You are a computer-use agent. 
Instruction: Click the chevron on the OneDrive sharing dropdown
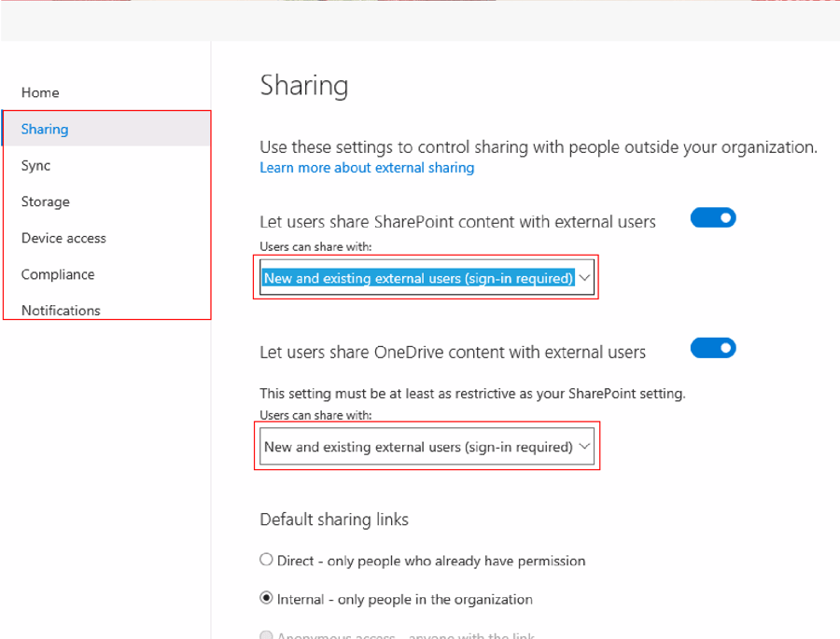585,446
